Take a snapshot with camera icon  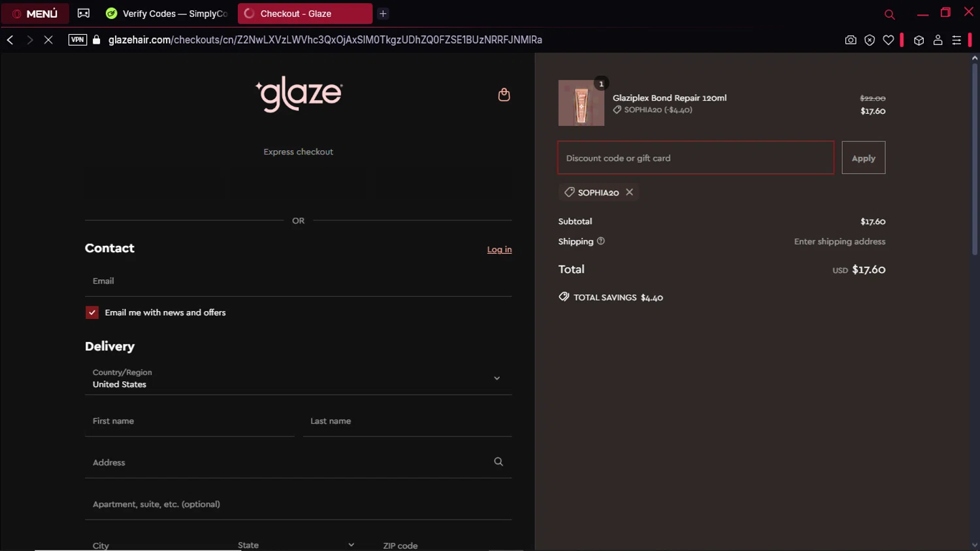[x=851, y=40]
